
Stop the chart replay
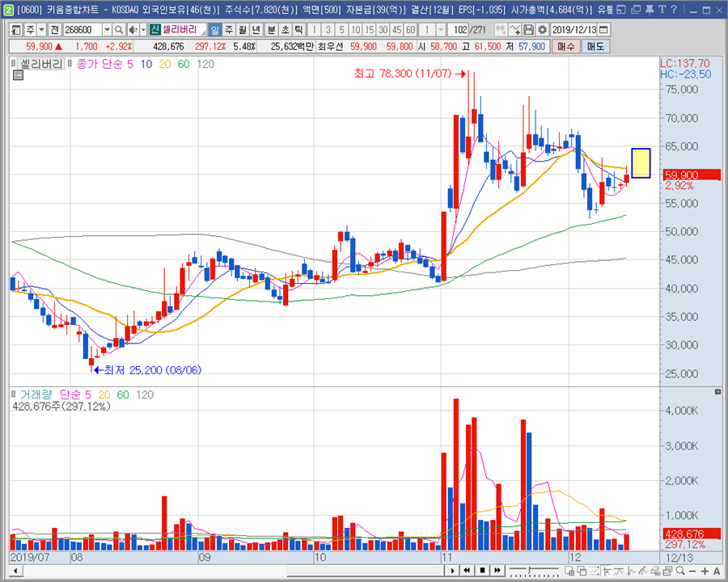(482, 571)
